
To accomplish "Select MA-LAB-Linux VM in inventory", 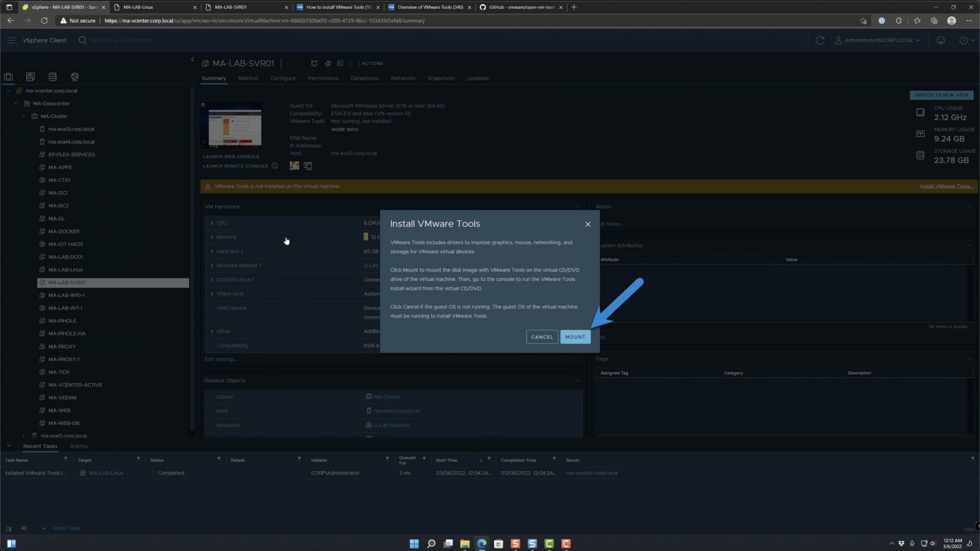I will (x=65, y=270).
